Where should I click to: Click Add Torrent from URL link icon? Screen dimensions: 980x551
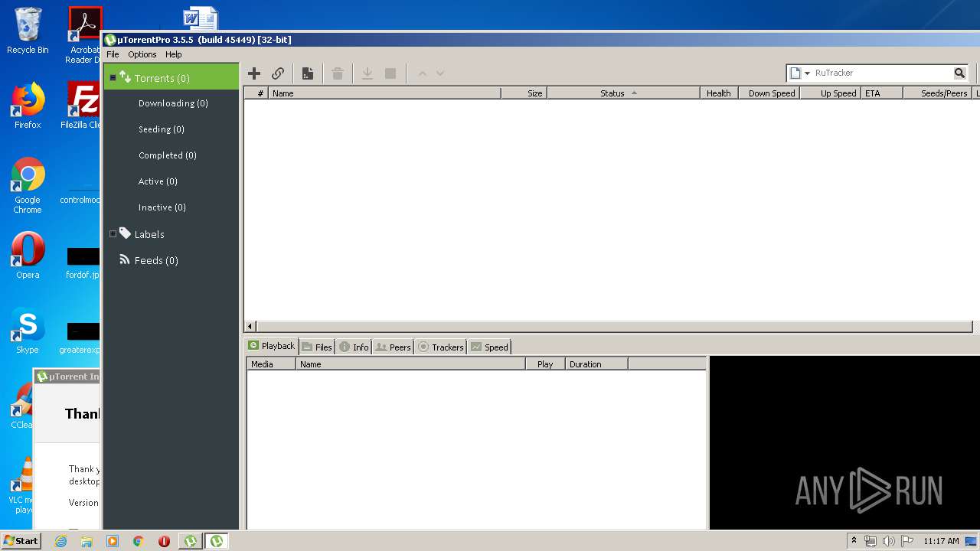[x=278, y=73]
